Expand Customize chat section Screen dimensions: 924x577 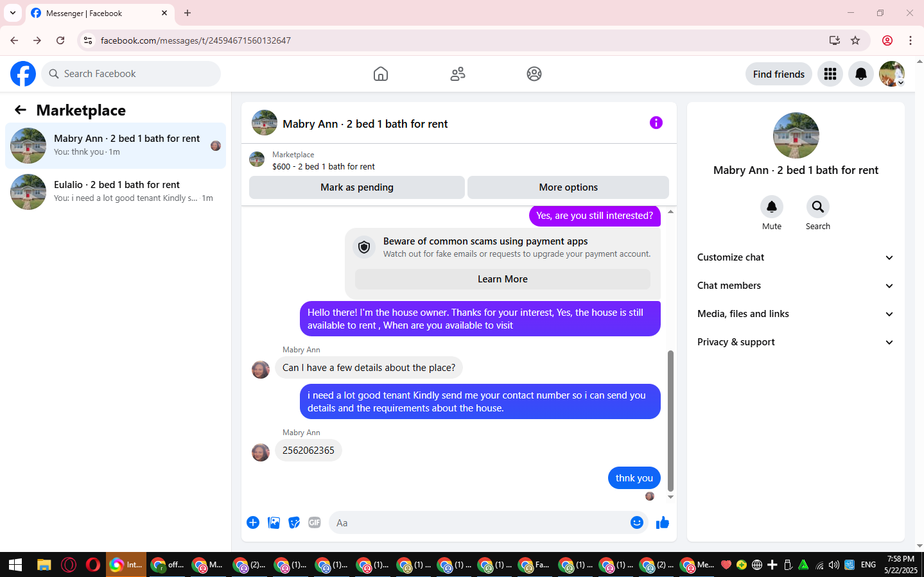[x=796, y=257]
